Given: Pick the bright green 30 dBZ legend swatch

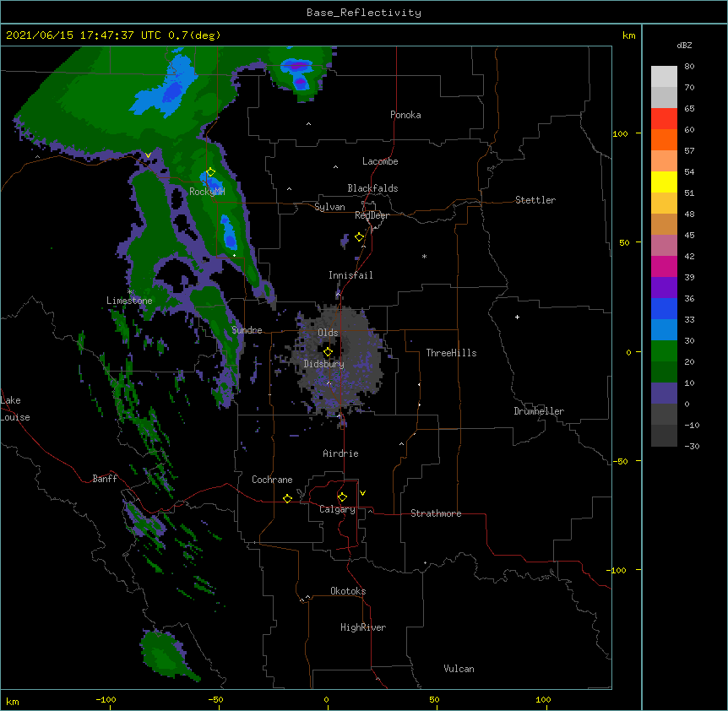Looking at the screenshot, I should (x=664, y=351).
